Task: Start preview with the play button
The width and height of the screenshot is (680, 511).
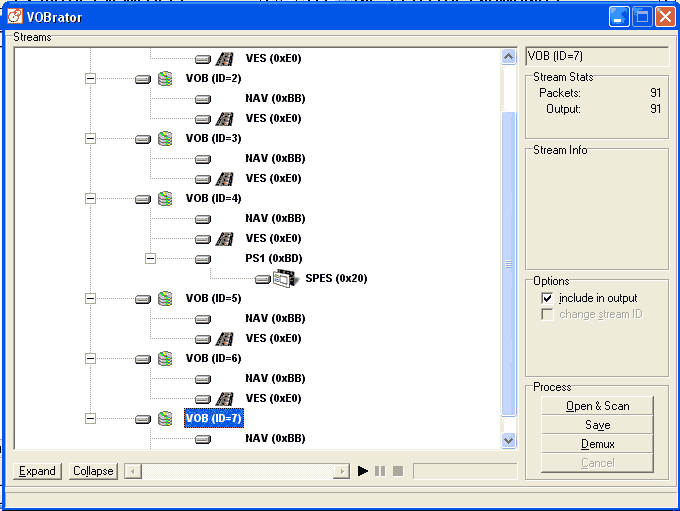Action: tap(363, 471)
